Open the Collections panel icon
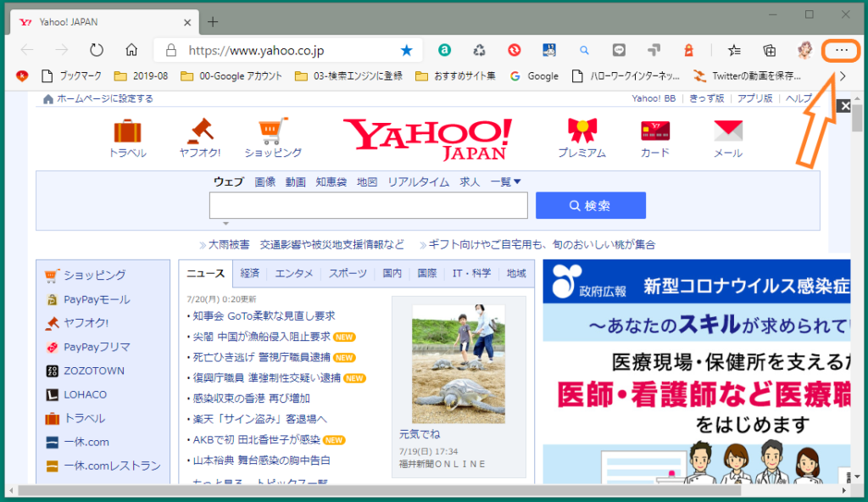The height and width of the screenshot is (502, 868). (770, 50)
